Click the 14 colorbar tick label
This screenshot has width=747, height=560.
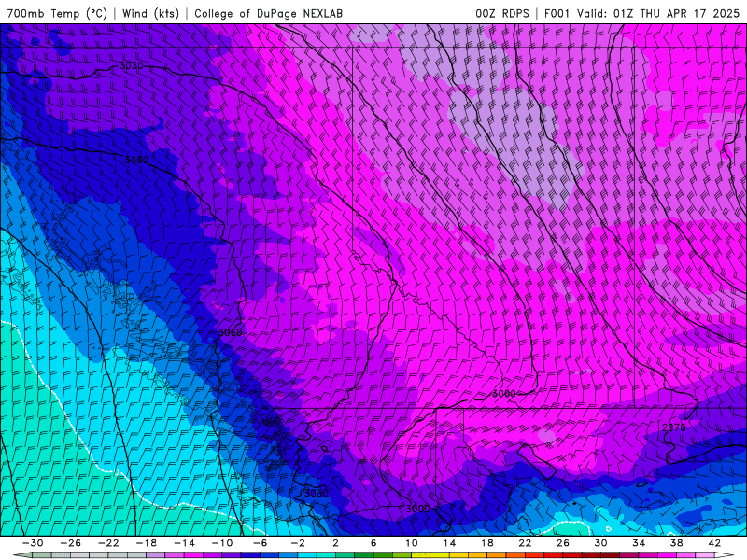coord(450,543)
